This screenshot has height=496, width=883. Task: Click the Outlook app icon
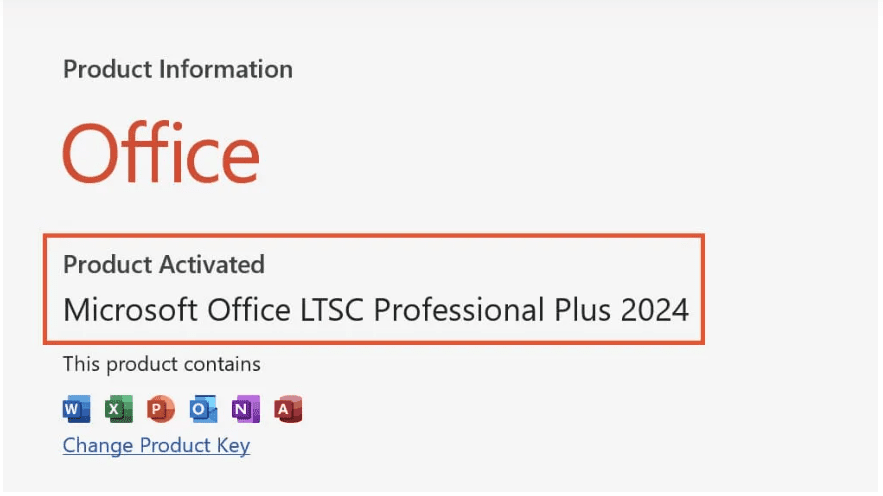tap(203, 408)
